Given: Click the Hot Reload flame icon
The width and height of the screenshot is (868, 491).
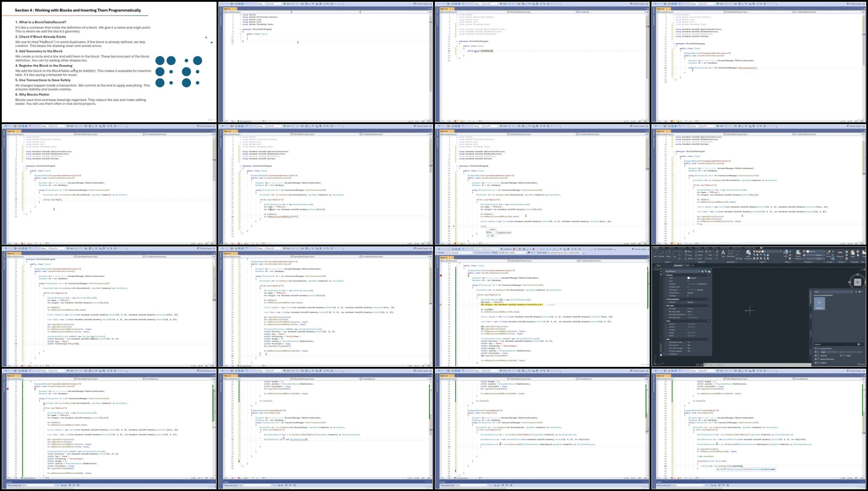Looking at the screenshot, I should coord(514,249).
